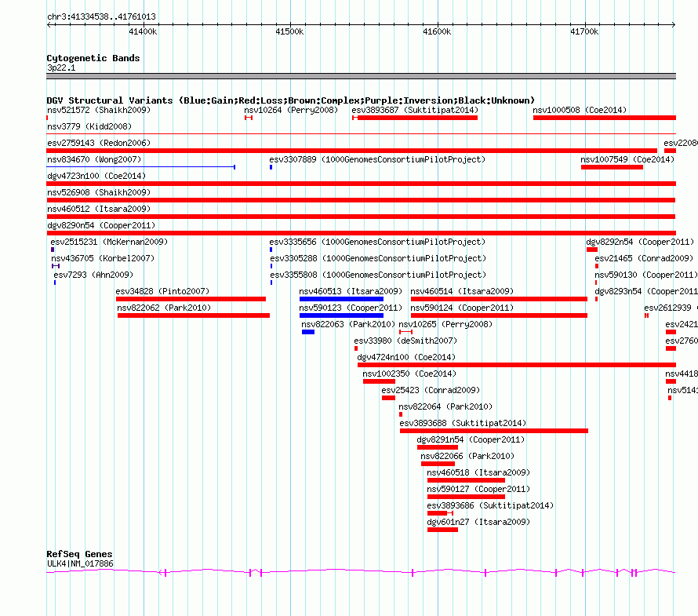This screenshot has height=616, width=698.
Task: Click the red bar under nsv1007549 (Coe2014)
Action: (x=612, y=167)
